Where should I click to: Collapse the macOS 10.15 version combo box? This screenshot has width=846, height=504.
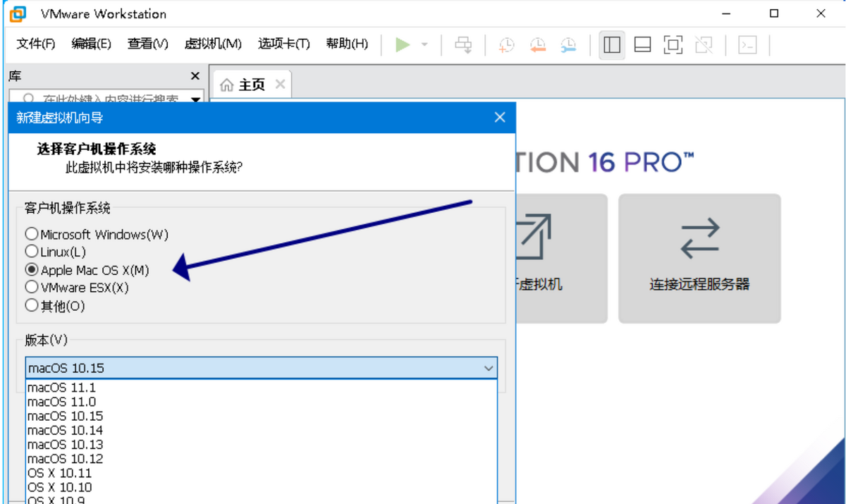489,368
